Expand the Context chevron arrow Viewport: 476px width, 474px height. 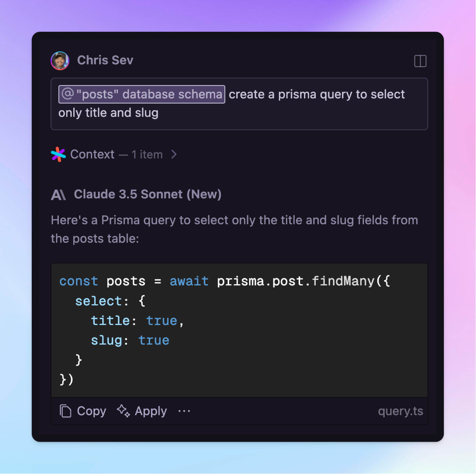(174, 154)
